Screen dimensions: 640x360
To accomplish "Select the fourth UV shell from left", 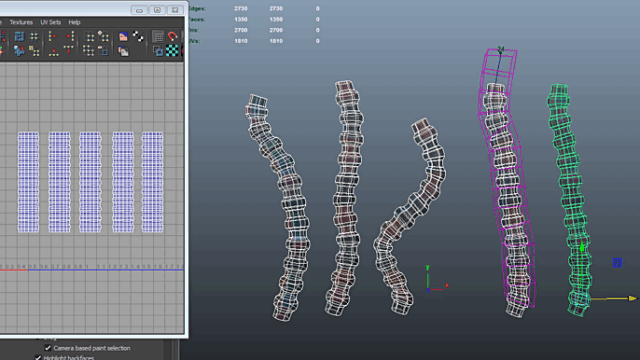I will pos(123,182).
